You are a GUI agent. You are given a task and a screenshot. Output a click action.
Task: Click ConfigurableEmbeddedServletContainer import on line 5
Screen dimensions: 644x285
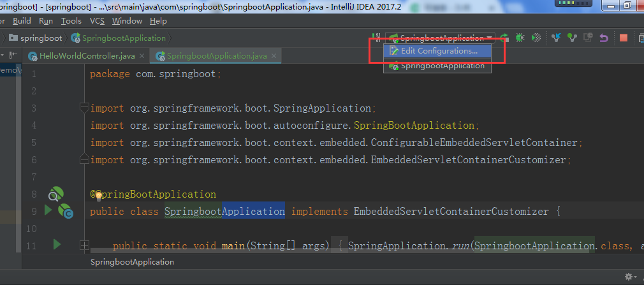click(474, 143)
